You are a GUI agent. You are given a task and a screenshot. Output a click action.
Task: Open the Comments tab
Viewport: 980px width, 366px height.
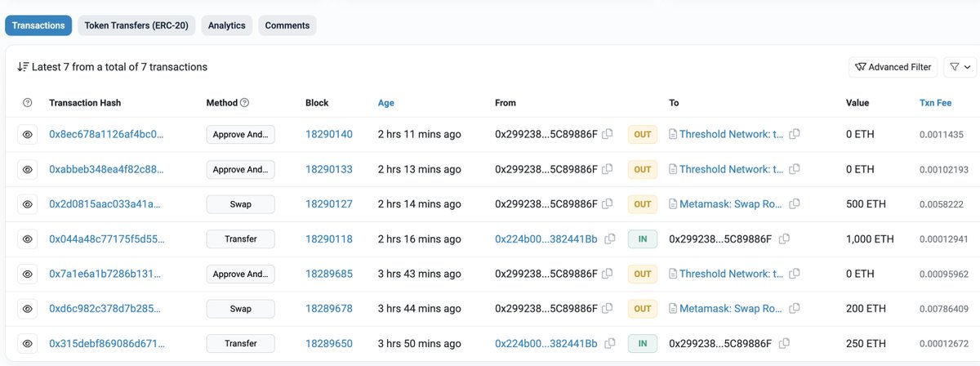coord(287,25)
